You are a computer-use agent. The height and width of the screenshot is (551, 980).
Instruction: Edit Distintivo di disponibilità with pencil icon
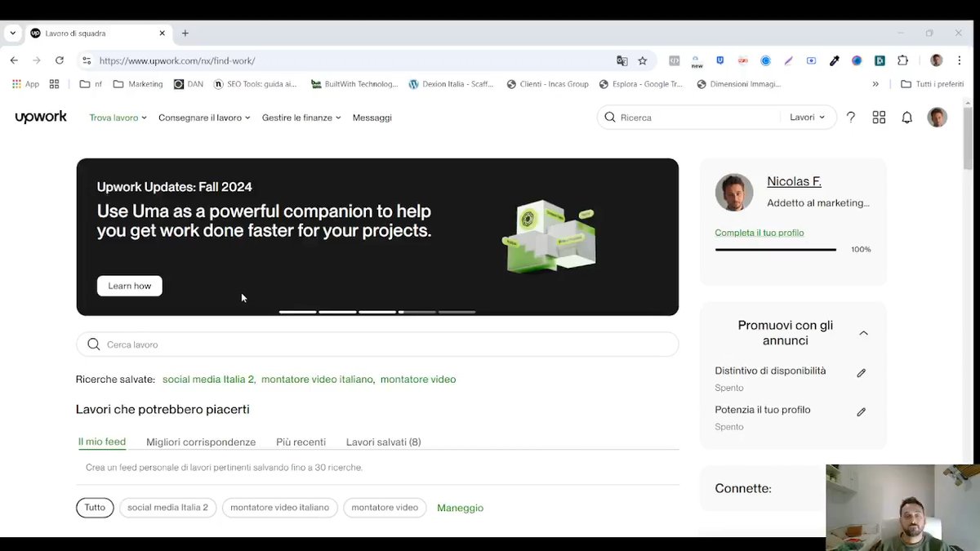pyautogui.click(x=861, y=373)
